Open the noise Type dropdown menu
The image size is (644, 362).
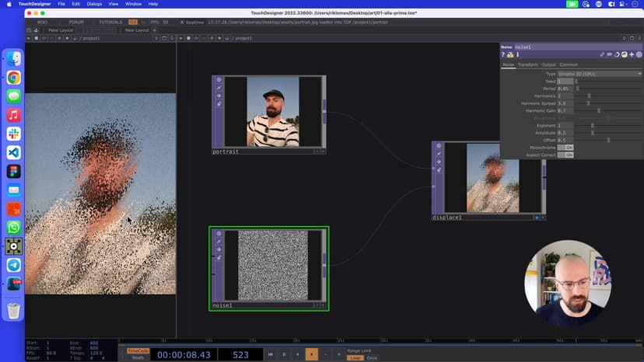tap(600, 74)
